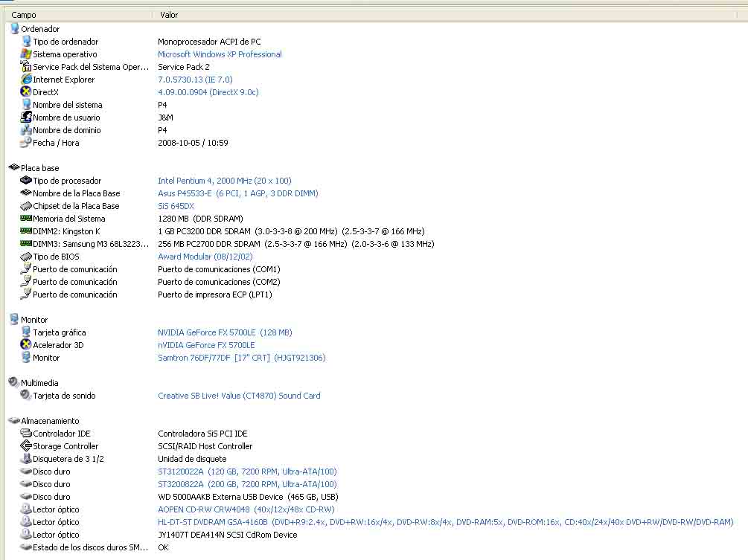Click the Nombre de dominio network icon
Screen dimensions: 748x560
(x=26, y=129)
